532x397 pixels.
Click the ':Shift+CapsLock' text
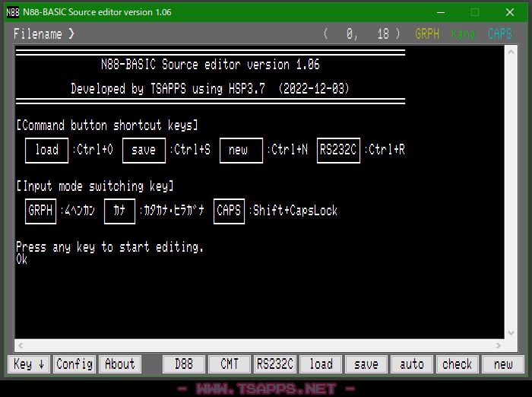coord(293,211)
